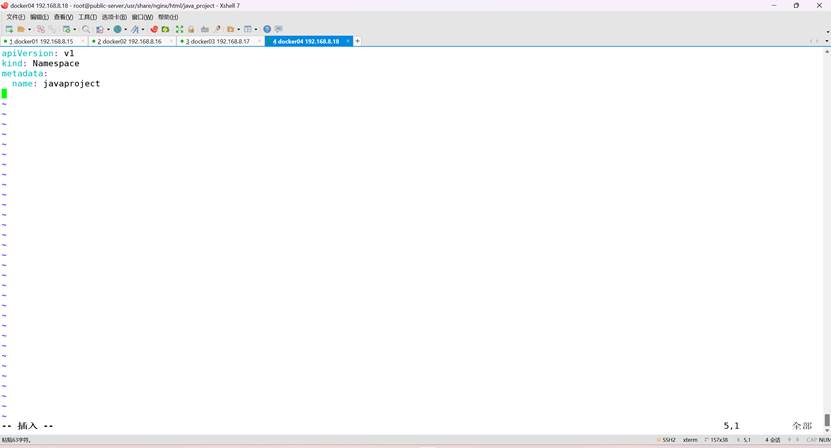Click SSH2 in the status bar
831x448 pixels.
[x=669, y=440]
